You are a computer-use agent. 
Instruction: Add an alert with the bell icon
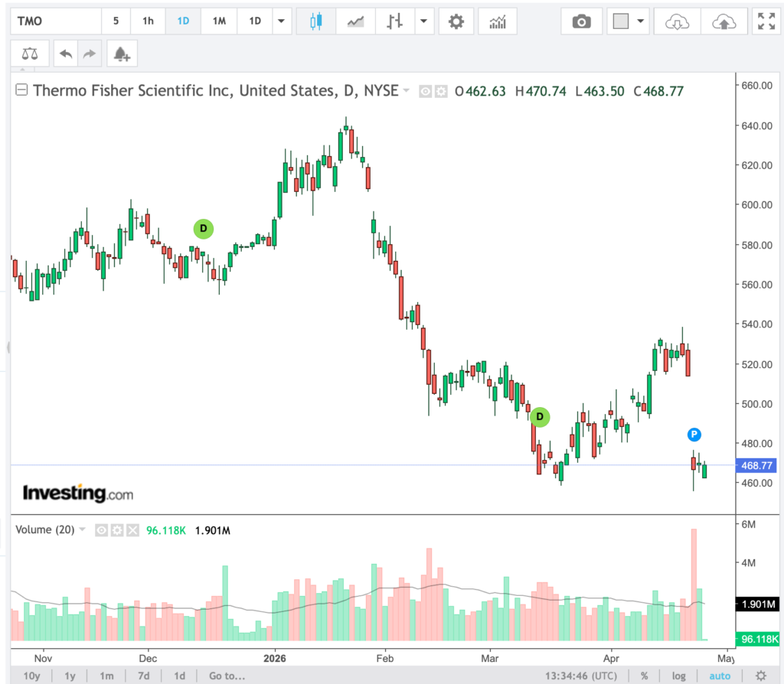click(122, 54)
